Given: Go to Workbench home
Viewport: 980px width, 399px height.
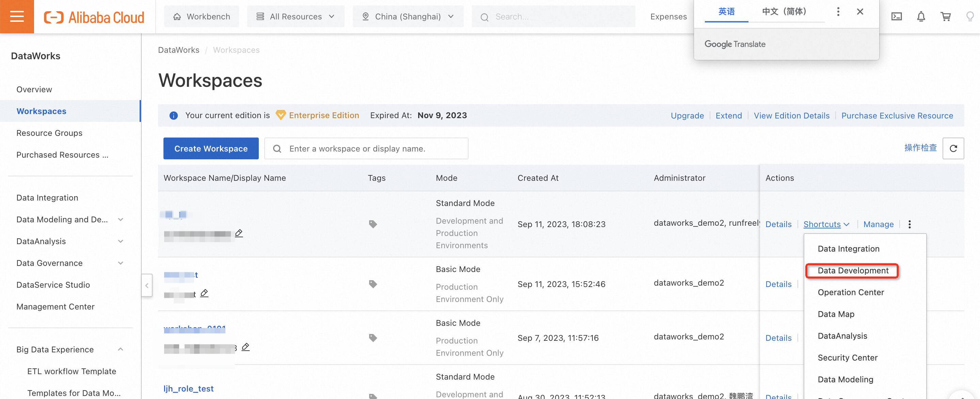Looking at the screenshot, I should 202,16.
